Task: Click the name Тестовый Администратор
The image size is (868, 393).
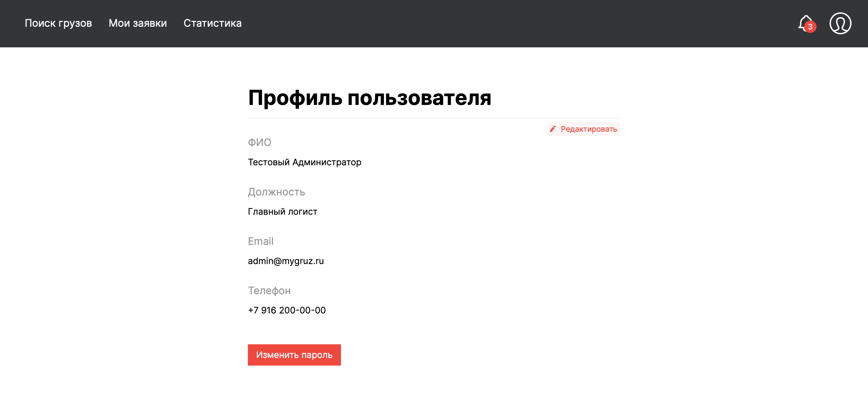Action: point(305,162)
